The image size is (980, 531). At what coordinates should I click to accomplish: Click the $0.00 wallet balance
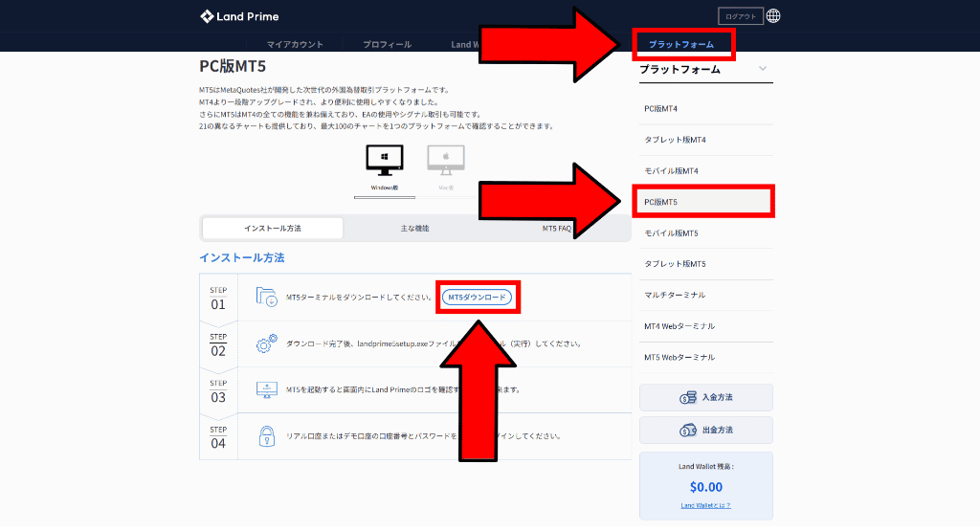(706, 487)
